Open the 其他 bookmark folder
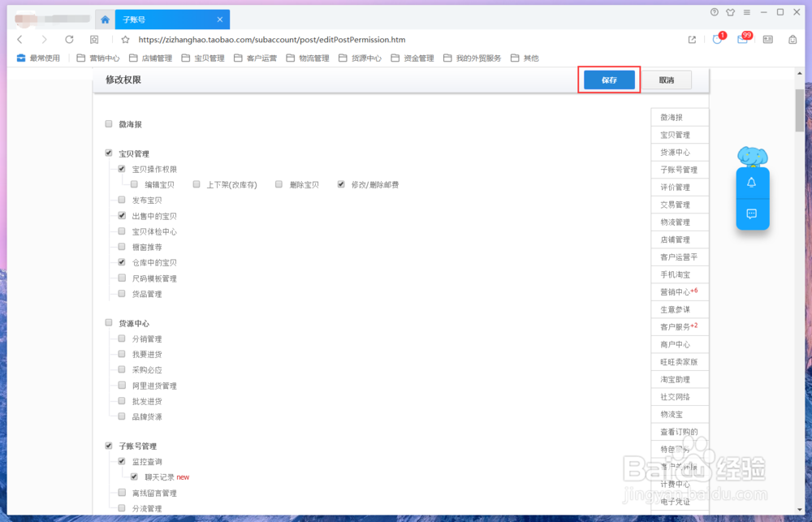The width and height of the screenshot is (812, 522). pos(524,58)
